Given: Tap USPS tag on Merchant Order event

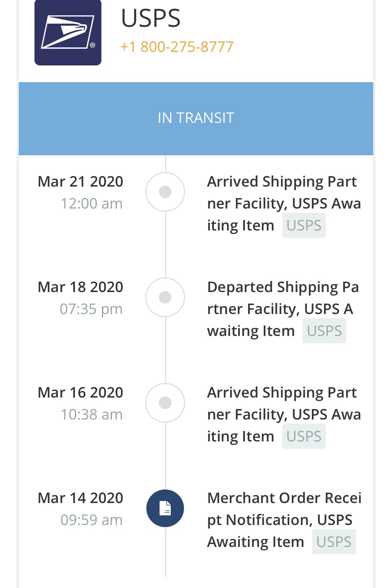Looking at the screenshot, I should 334,542.
